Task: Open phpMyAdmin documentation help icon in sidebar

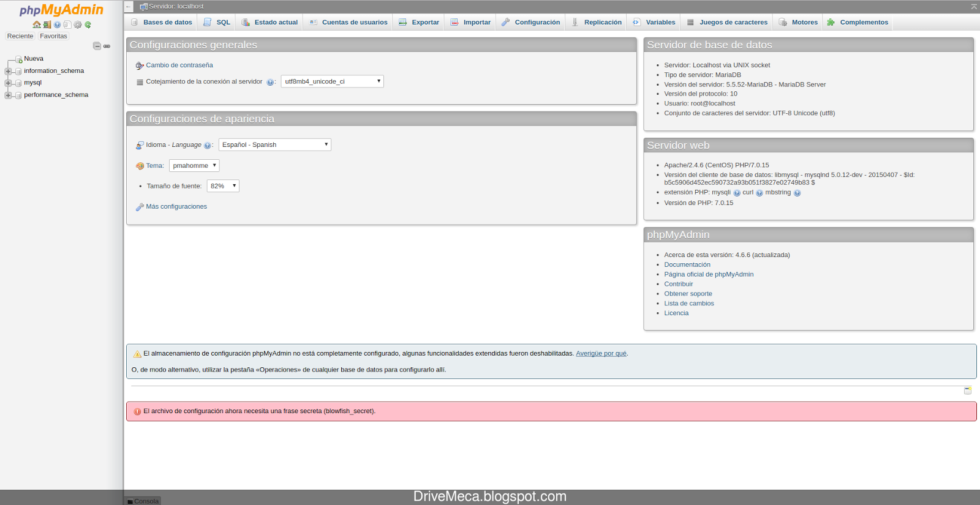Action: click(x=57, y=25)
